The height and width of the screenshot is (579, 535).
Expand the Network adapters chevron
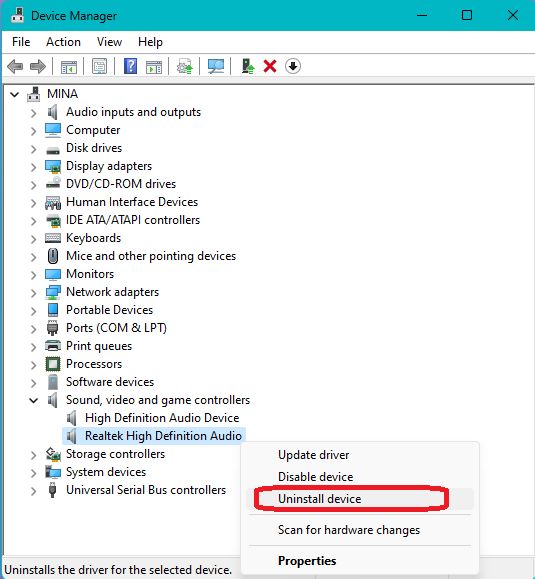[33, 293]
